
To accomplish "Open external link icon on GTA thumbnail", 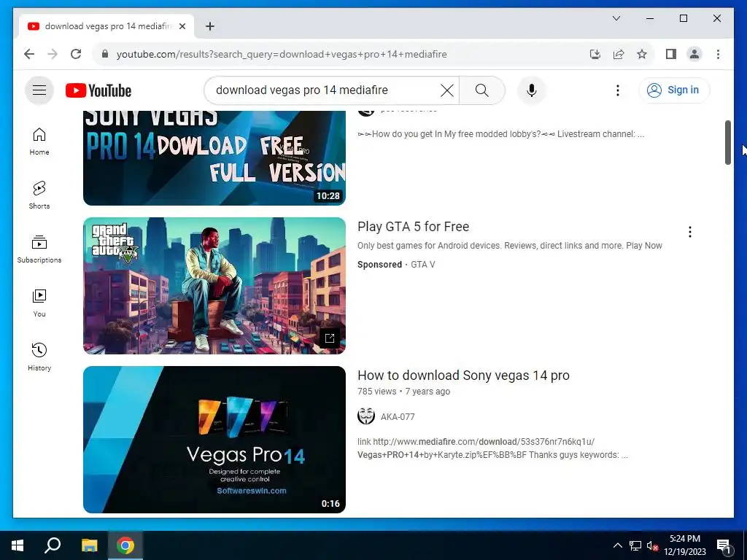I will pos(329,338).
